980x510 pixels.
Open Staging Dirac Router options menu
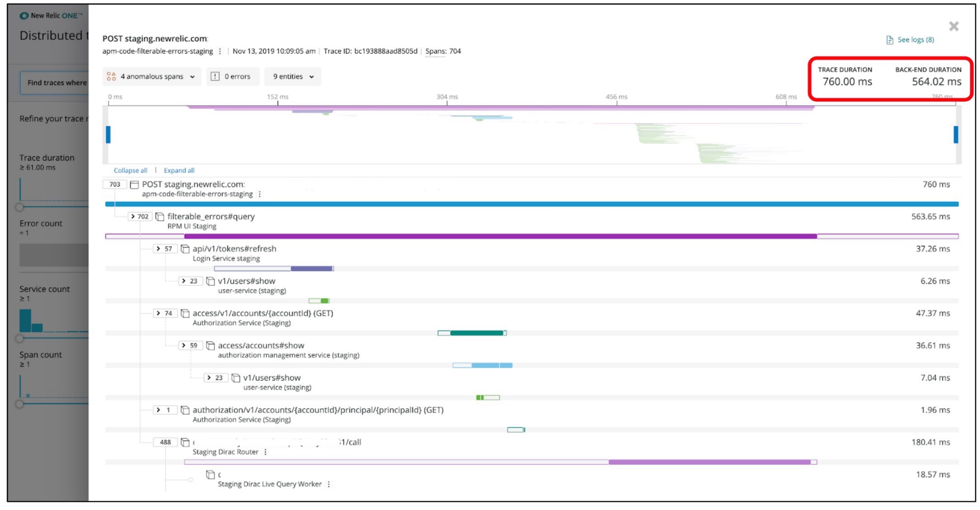(x=265, y=452)
